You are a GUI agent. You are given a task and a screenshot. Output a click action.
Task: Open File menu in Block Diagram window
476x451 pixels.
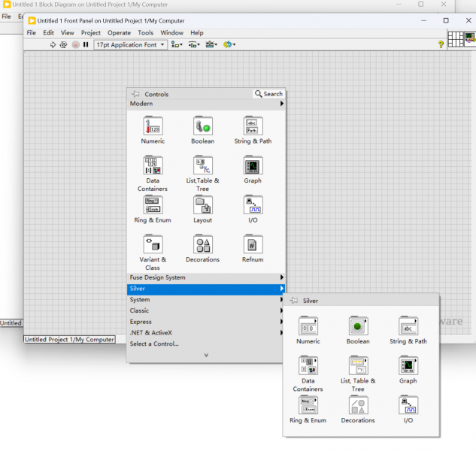coord(6,17)
